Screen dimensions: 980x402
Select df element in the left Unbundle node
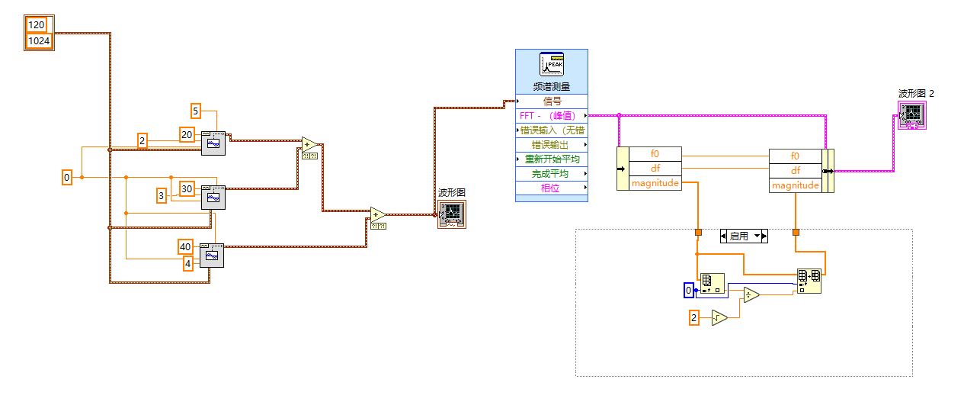point(655,169)
